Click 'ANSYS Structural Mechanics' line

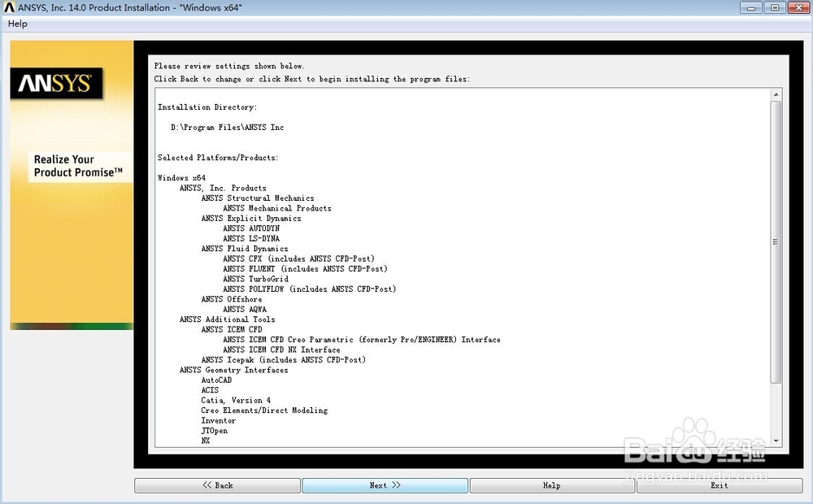click(258, 198)
